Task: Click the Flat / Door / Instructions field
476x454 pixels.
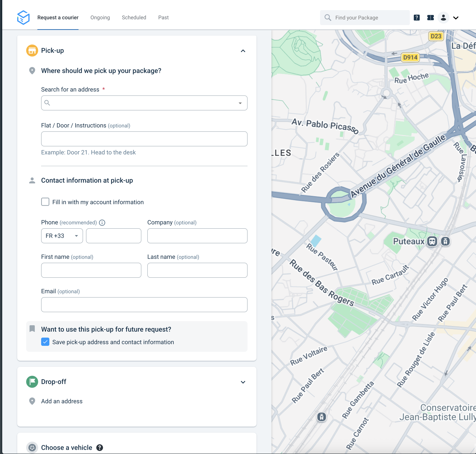Action: [144, 139]
